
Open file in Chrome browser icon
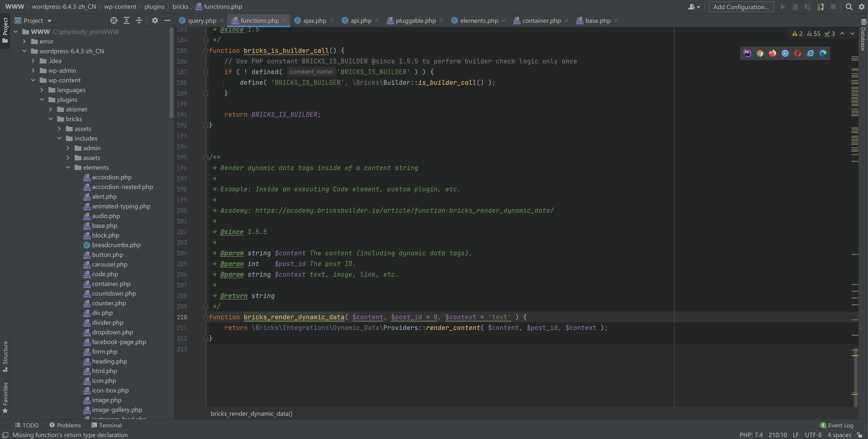point(760,53)
